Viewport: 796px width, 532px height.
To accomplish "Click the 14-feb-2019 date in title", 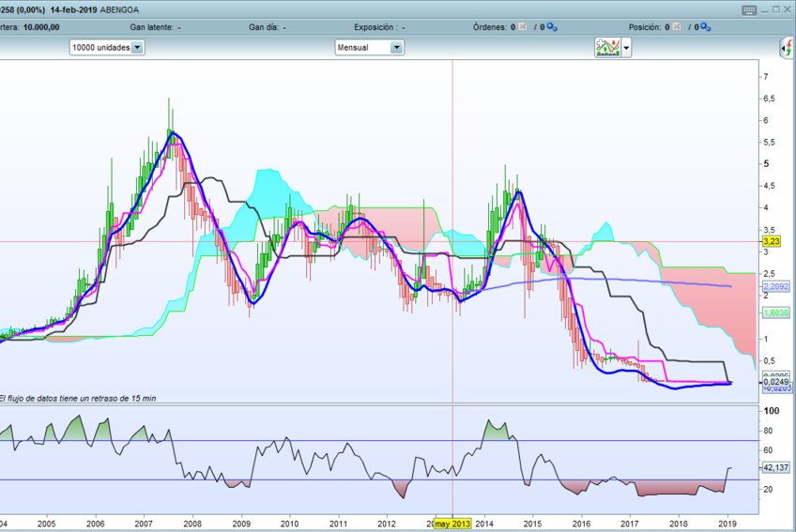I will pos(73,10).
